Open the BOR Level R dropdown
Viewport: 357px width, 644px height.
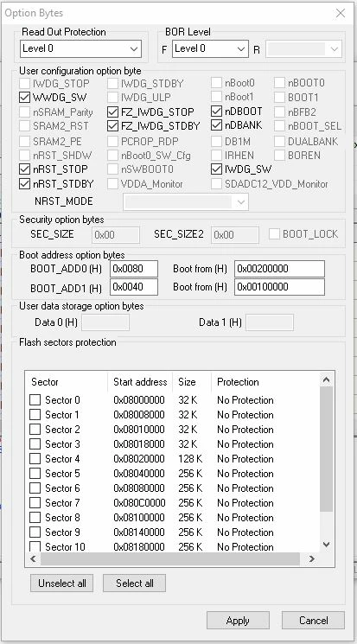tap(303, 49)
